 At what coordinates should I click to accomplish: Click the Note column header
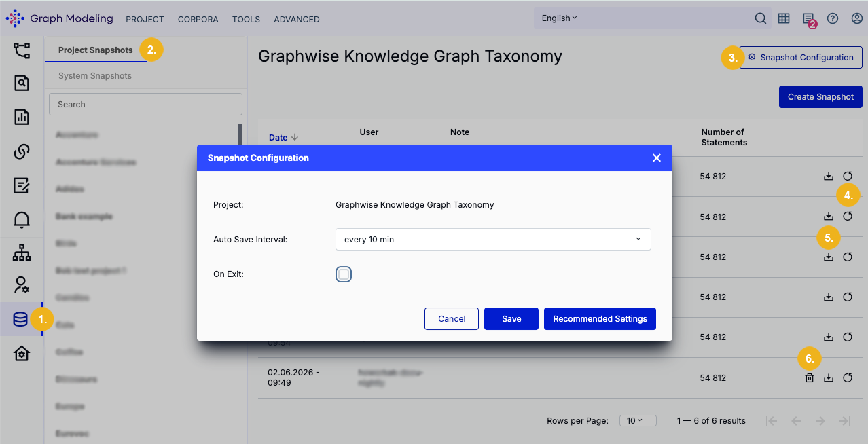coord(460,132)
